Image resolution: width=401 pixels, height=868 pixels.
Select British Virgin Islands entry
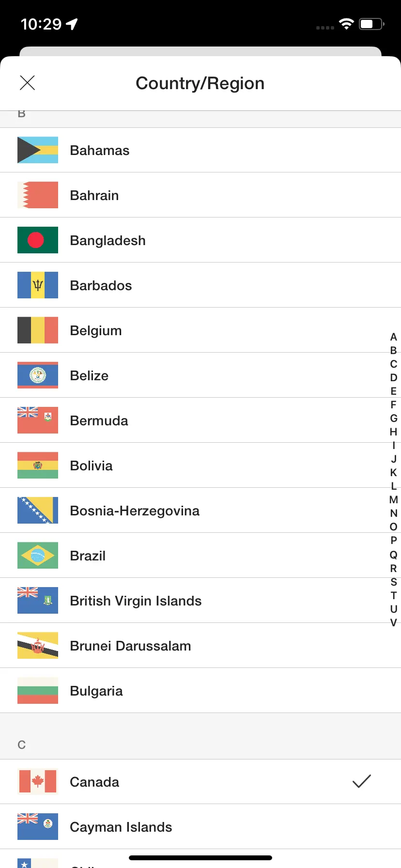point(200,601)
